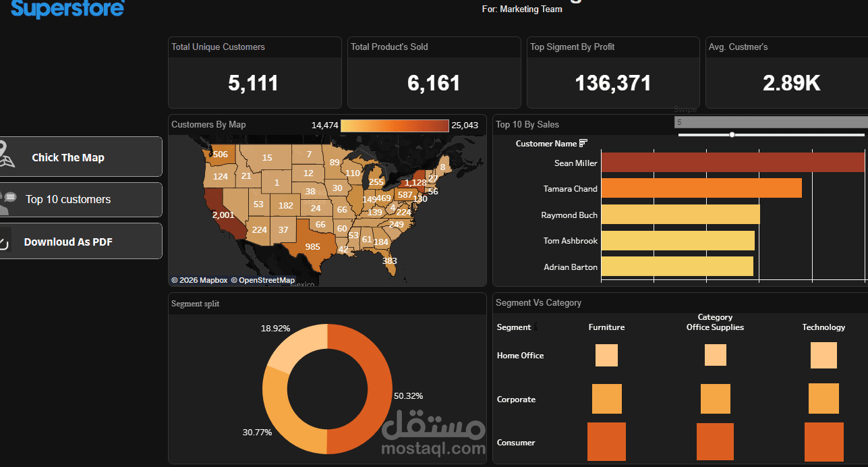Select the Sean Miller sales bar
868x467 pixels.
point(732,163)
